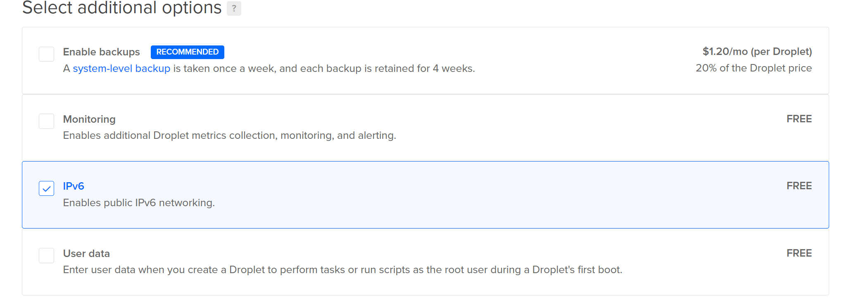Image resolution: width=868 pixels, height=307 pixels.
Task: Click the FREE label for User data
Action: 799,253
